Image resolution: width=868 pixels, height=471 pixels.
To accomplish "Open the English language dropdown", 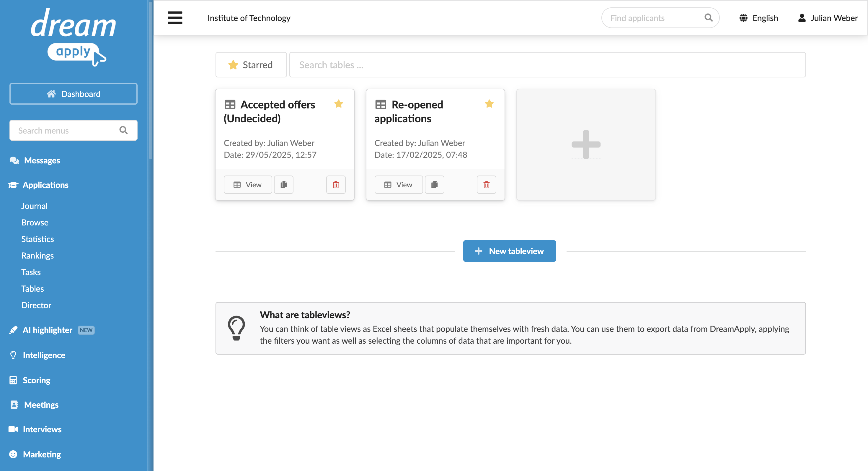I will (x=758, y=18).
